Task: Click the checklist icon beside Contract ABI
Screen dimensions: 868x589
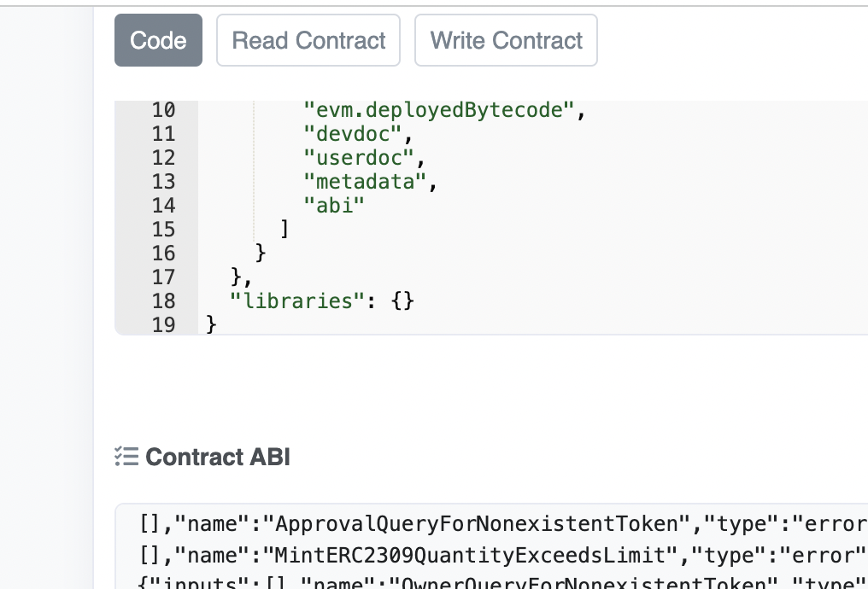Action: coord(126,458)
